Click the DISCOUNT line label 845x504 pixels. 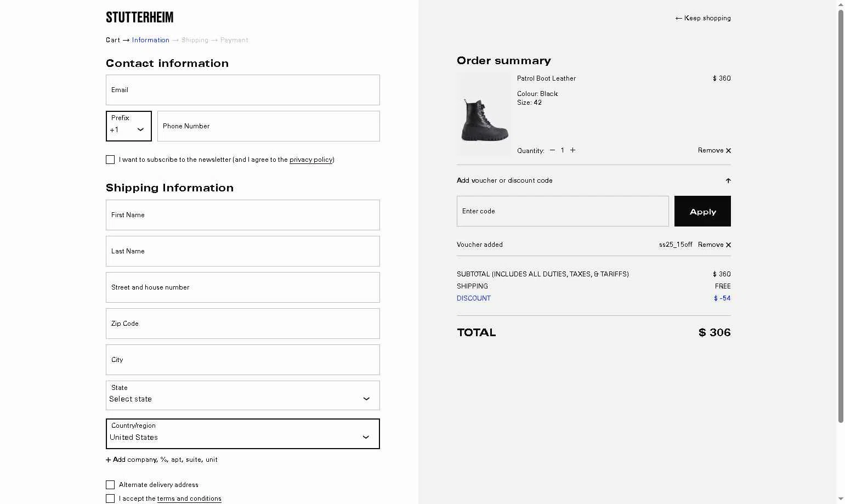click(474, 298)
